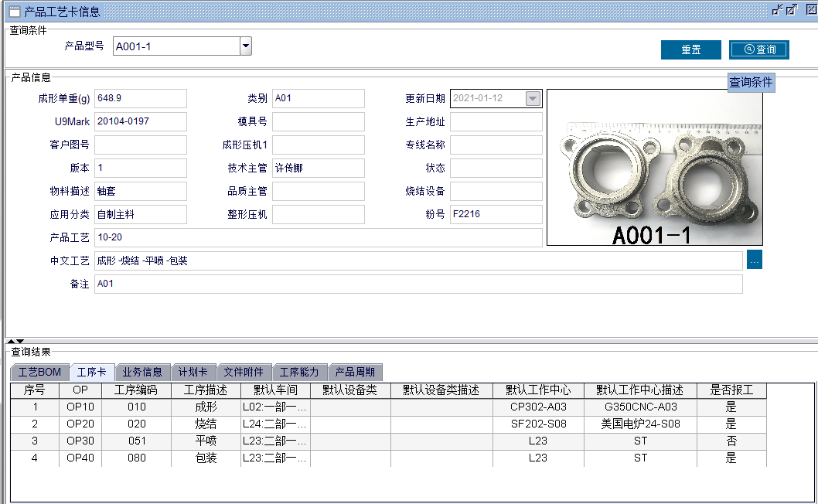Click the window icon in the title bar
Viewport: 818px width, 504px height.
14,11
